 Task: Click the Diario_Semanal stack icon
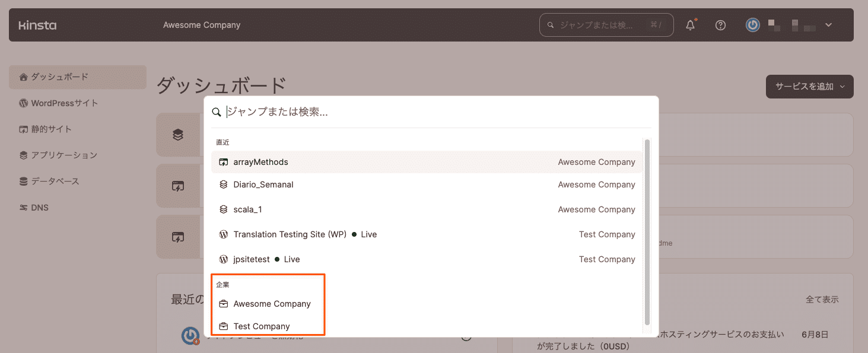[224, 185]
